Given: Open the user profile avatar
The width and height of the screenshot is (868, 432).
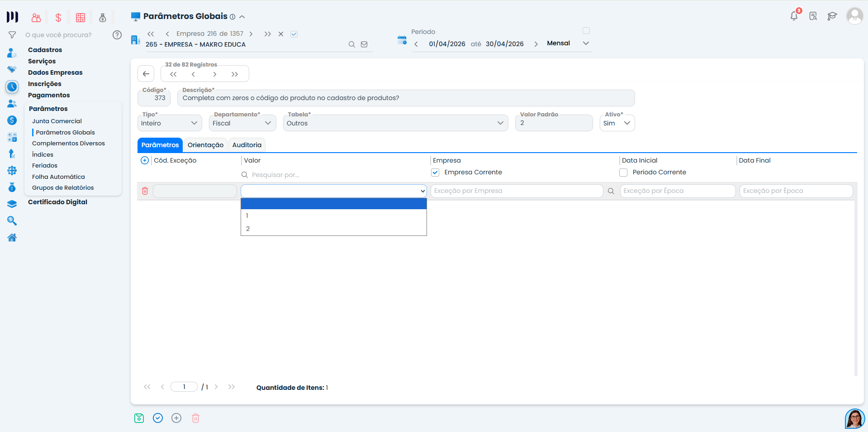Looking at the screenshot, I should [854, 16].
